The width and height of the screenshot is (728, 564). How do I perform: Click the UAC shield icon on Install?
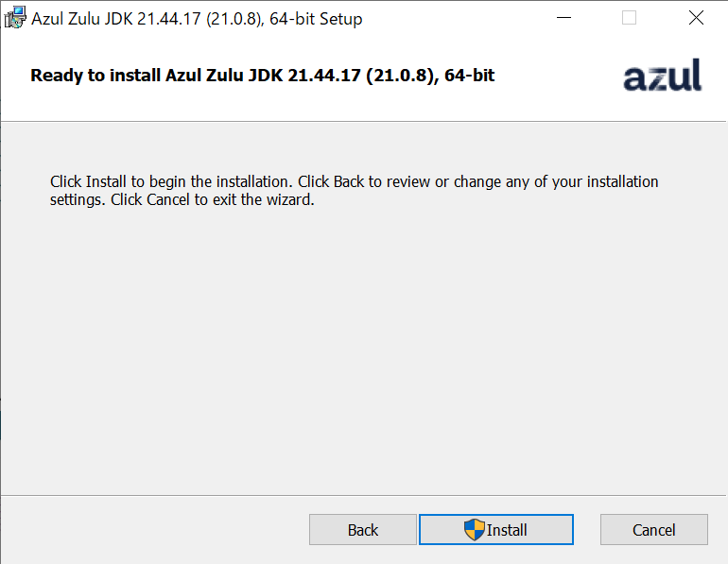[x=474, y=529]
